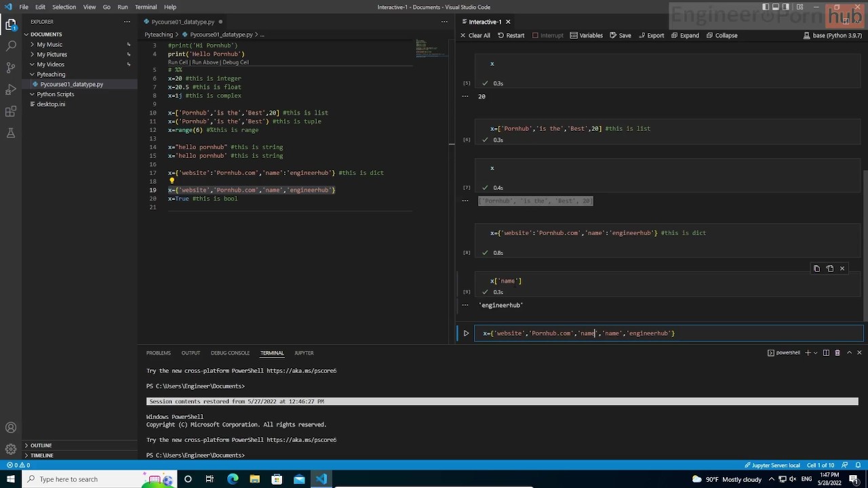This screenshot has width=868, height=488.
Task: Collapse the Documents section in Explorer
Action: (45, 34)
